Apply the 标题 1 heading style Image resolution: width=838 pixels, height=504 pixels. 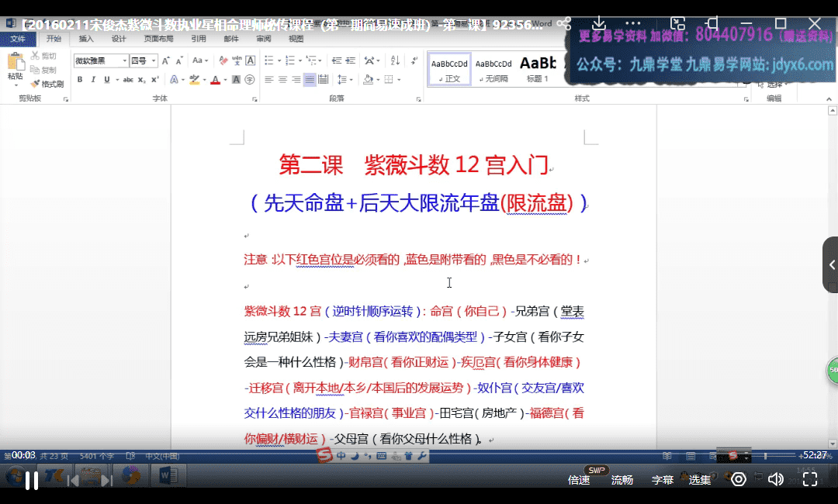coord(538,68)
